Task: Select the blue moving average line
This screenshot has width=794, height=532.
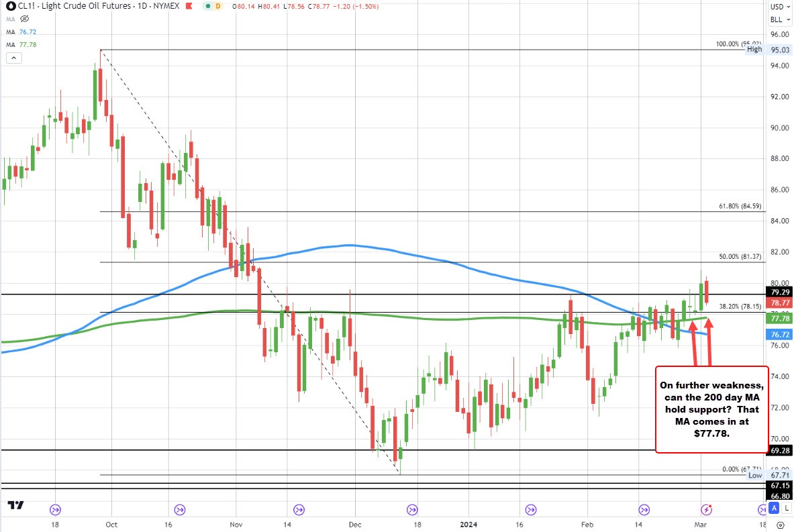Action: click(x=350, y=245)
